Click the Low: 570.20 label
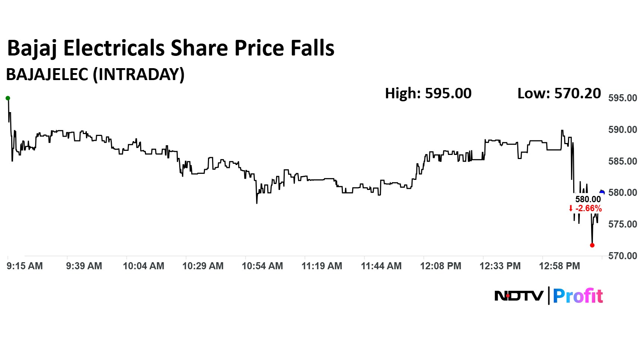Viewport: 644px width, 362px height. click(x=559, y=93)
